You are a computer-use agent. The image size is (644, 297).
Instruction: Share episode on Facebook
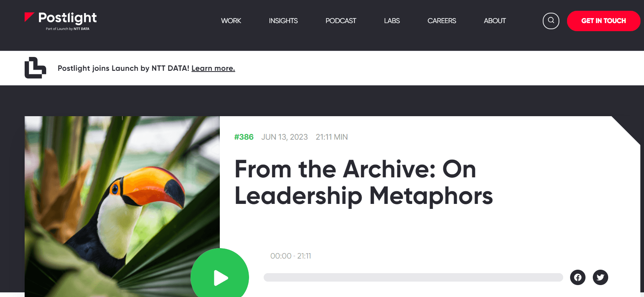coord(578,277)
